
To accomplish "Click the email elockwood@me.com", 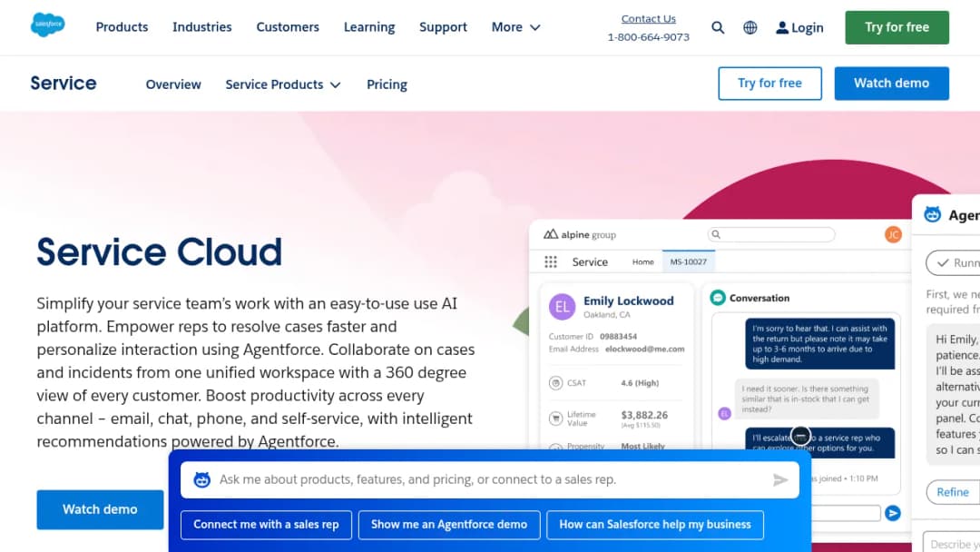I will [644, 349].
